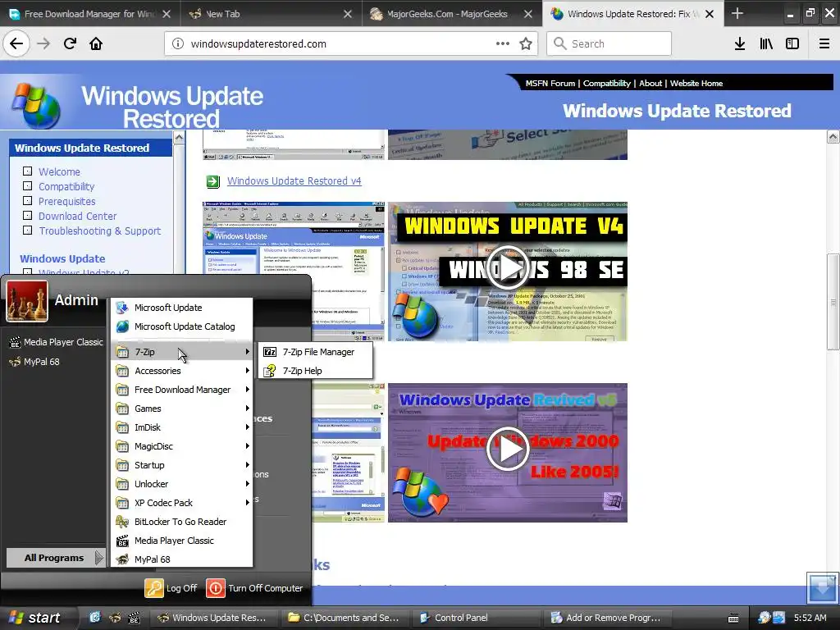This screenshot has height=630, width=840.
Task: Open the Prerequisites sidebar link
Action: tap(67, 202)
